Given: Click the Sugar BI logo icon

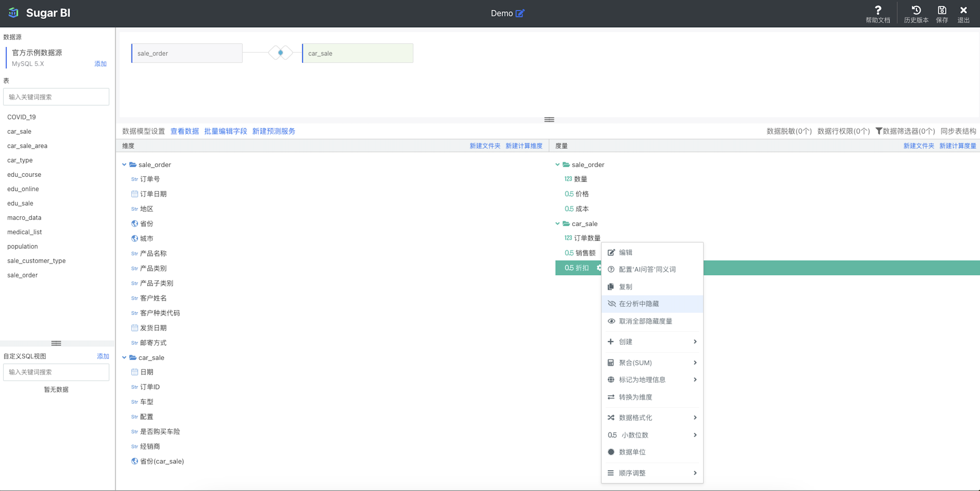Looking at the screenshot, I should (x=14, y=13).
